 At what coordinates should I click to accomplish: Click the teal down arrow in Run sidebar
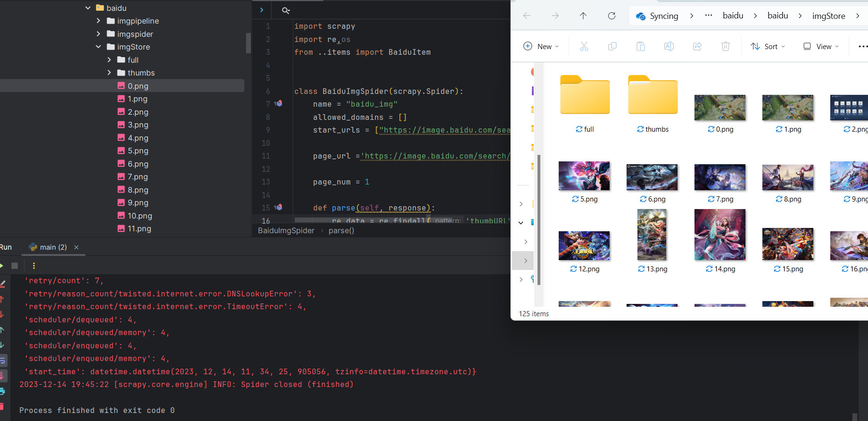click(x=2, y=345)
